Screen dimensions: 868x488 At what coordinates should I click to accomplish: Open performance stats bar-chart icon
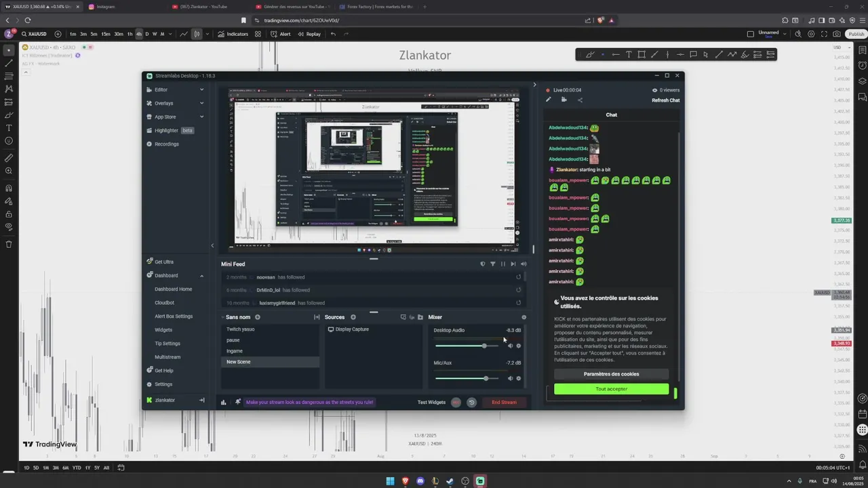223,402
